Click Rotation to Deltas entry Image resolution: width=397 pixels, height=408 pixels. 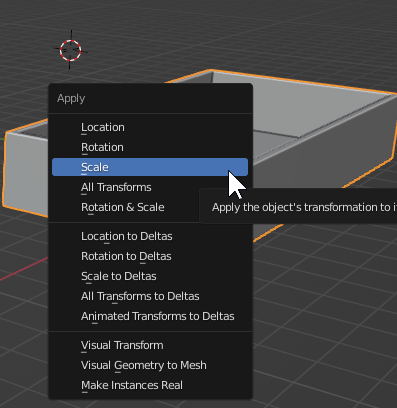point(150,256)
